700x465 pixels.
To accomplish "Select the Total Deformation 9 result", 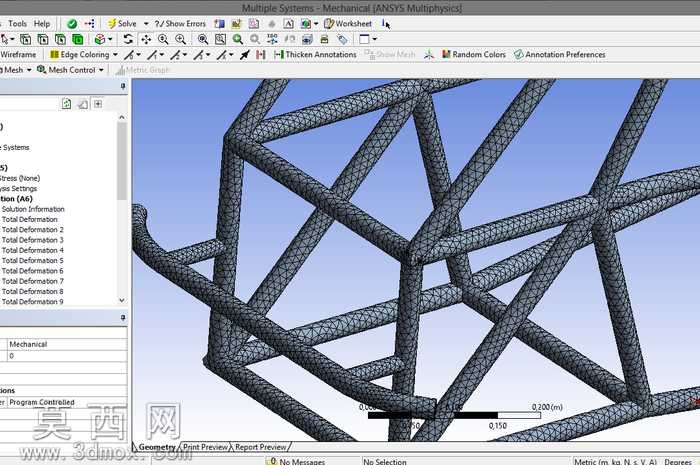I will pos(33,301).
